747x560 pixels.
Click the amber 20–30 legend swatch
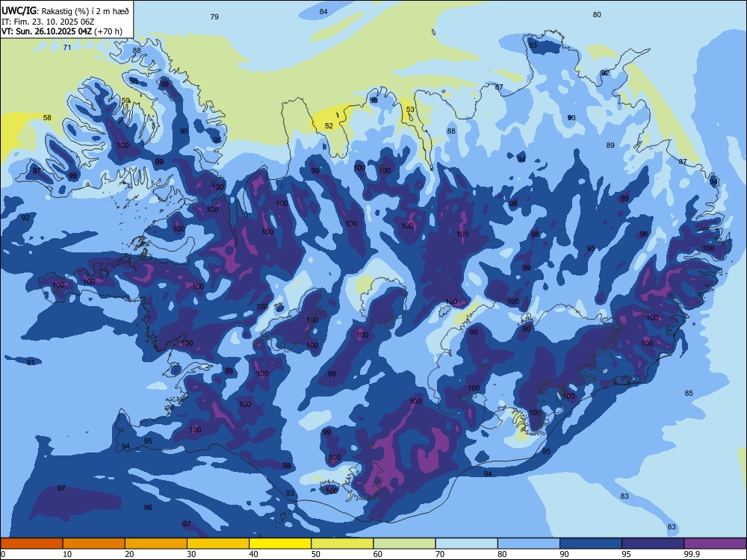[x=156, y=544]
